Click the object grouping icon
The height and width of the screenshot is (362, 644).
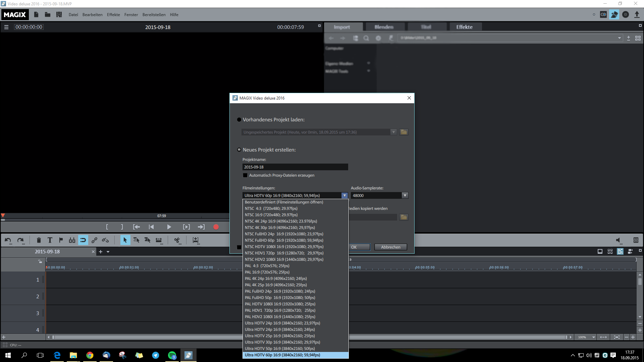72,240
